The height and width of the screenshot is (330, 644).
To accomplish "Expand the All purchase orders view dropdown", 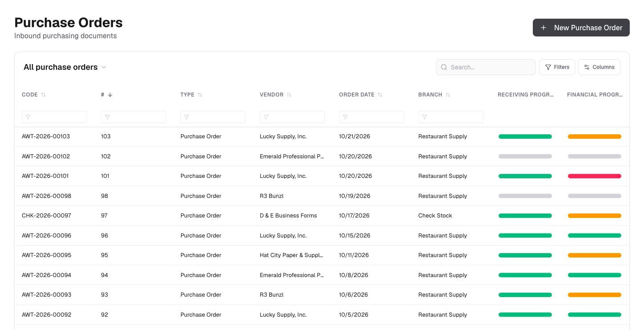I will (65, 67).
